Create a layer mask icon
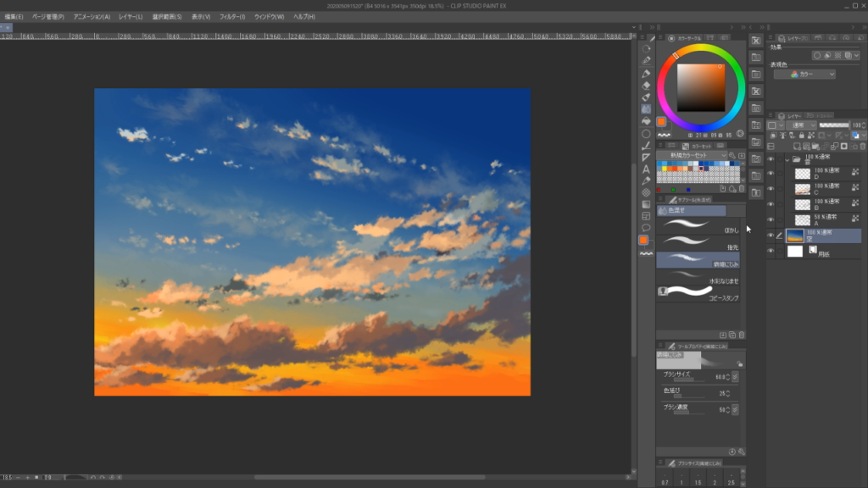Viewport: 868px width, 488px height. pyautogui.click(x=844, y=147)
